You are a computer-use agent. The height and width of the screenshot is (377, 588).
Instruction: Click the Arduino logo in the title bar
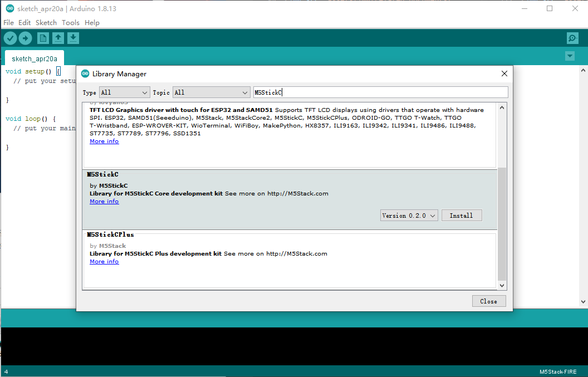(10, 8)
